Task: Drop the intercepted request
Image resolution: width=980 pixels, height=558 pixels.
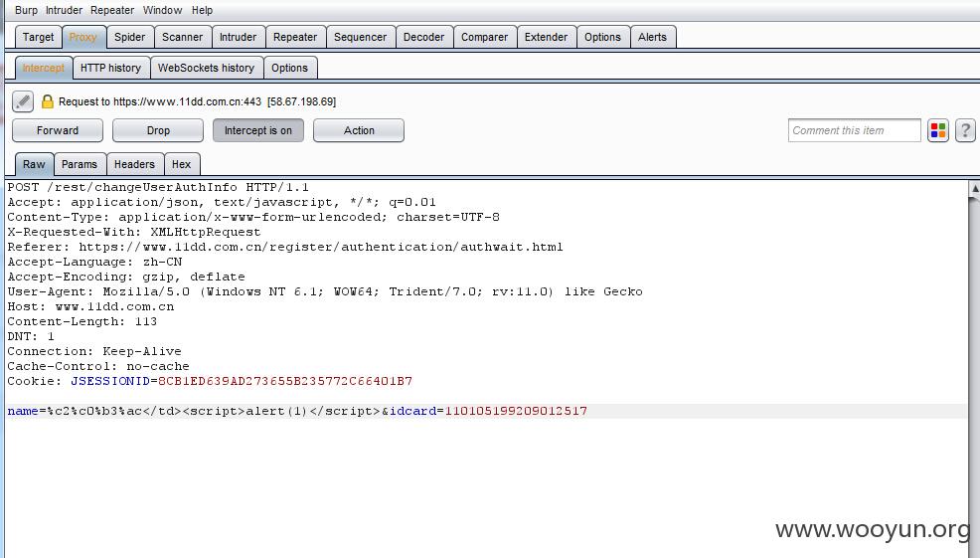Action: click(x=158, y=130)
